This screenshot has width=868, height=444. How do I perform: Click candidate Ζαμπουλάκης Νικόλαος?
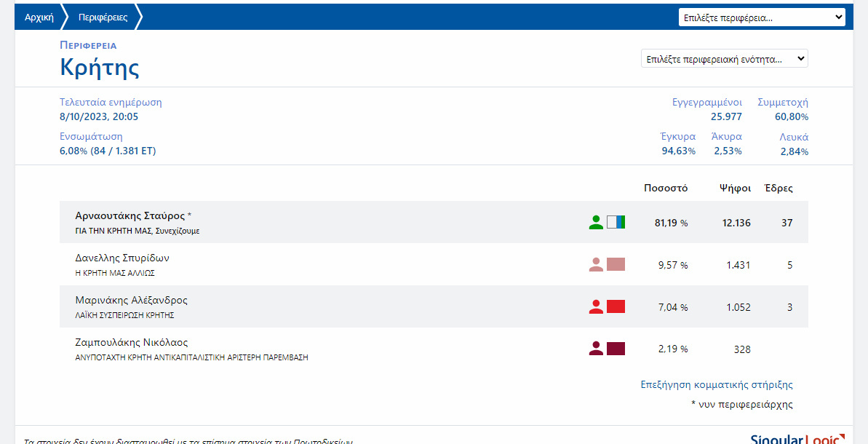132,342
